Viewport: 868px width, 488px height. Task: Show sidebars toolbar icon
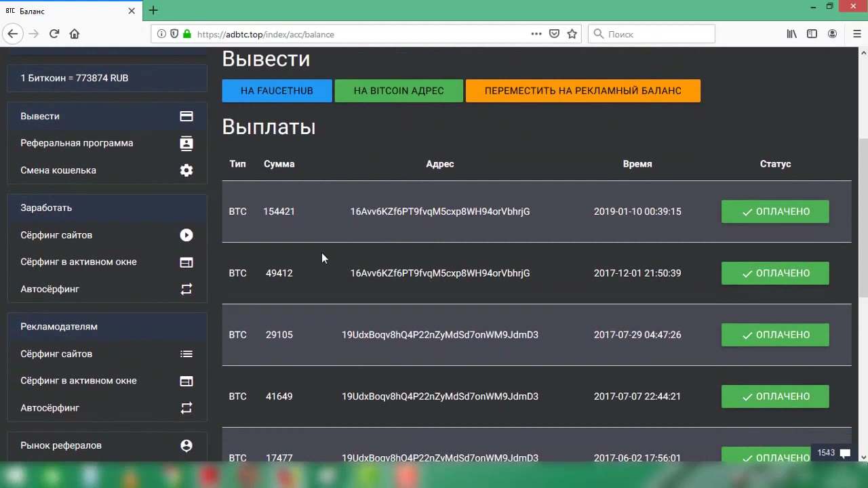tap(812, 34)
